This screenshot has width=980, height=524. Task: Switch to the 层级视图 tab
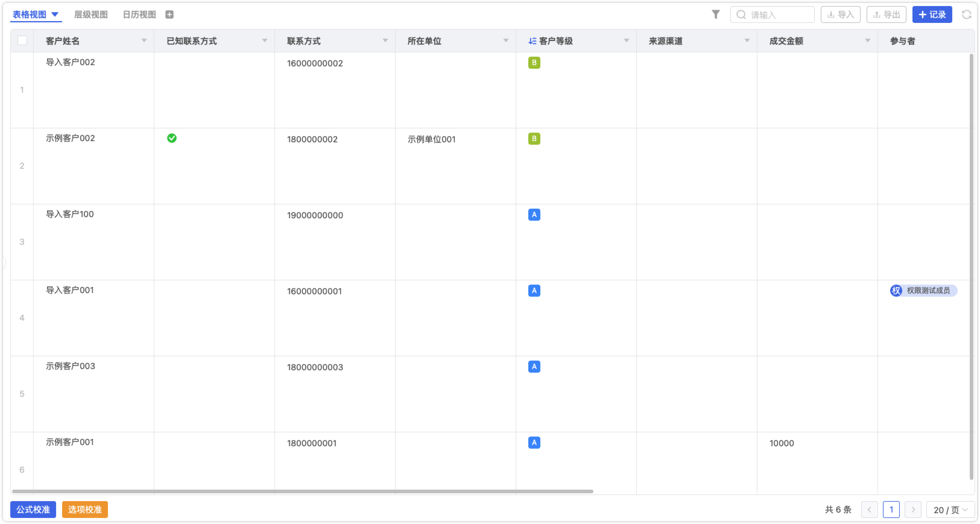pos(91,14)
